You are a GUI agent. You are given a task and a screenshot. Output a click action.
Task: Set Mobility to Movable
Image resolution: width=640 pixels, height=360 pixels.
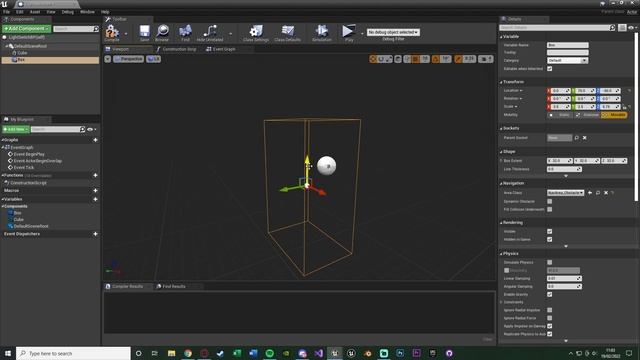614,115
